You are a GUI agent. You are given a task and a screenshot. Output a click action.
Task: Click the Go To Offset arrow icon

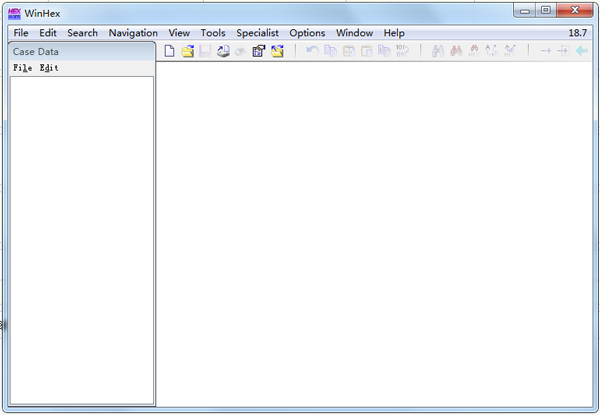(x=546, y=50)
